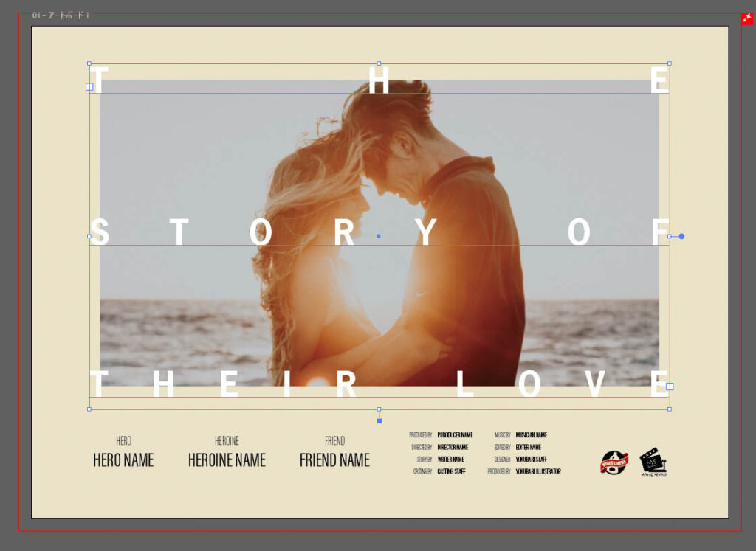Select the Movie Studio clapperboard logo
756x551 pixels.
point(653,462)
